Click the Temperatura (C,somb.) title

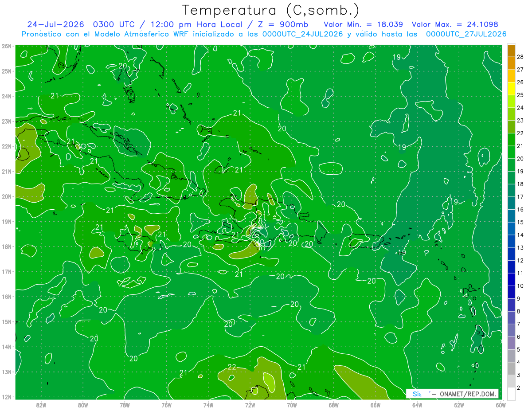point(271,10)
